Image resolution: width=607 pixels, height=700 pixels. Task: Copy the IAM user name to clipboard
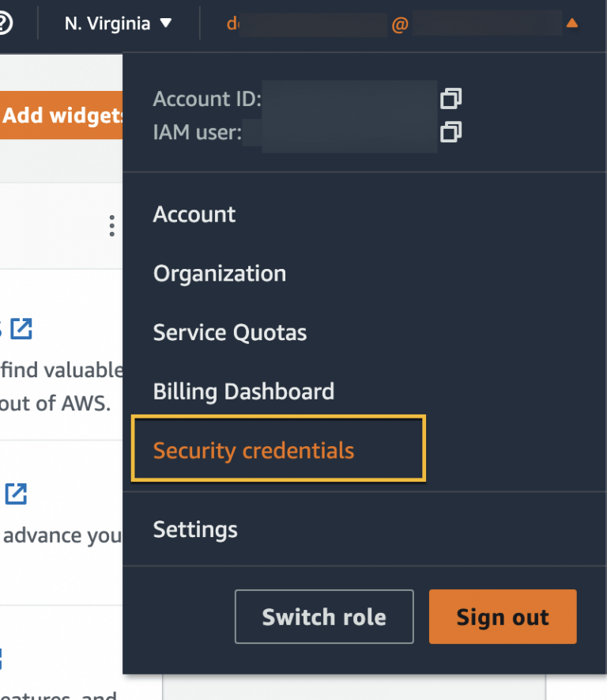tap(451, 133)
